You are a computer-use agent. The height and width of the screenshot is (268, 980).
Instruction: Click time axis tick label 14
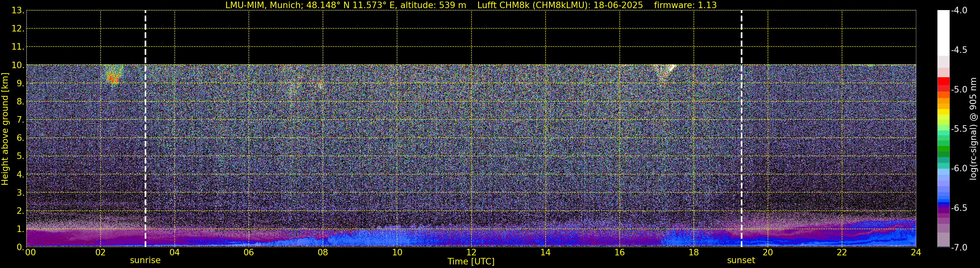545,252
